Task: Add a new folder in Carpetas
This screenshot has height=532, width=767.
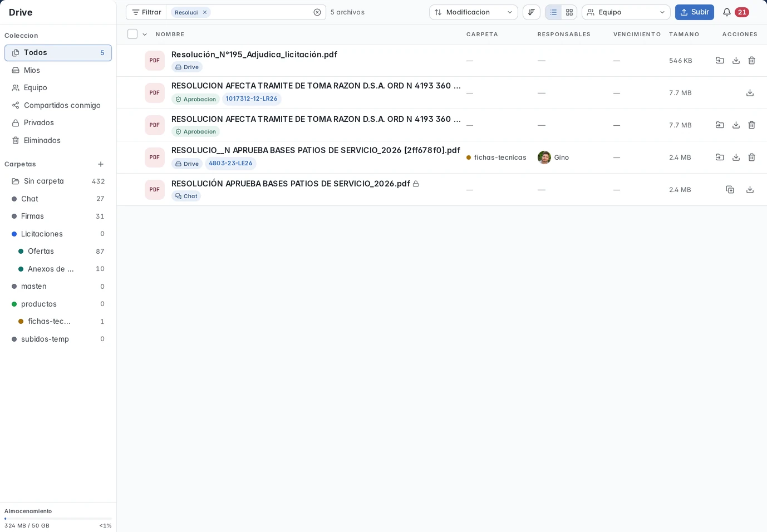Action: (101, 164)
